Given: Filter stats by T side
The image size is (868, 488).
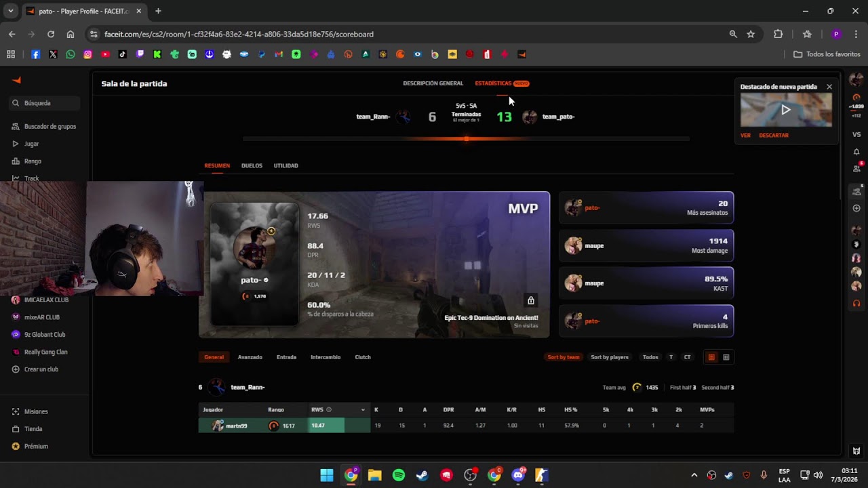Looking at the screenshot, I should click(x=671, y=357).
